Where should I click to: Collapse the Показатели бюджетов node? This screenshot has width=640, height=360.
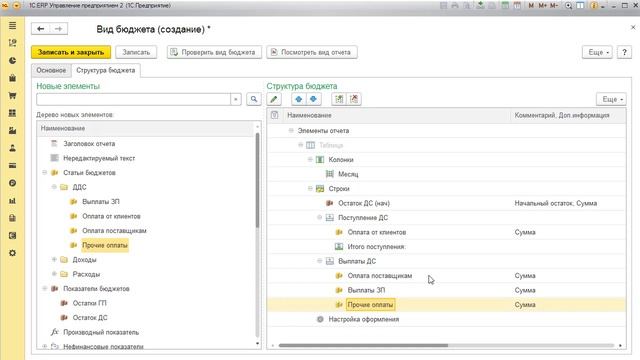[44, 289]
